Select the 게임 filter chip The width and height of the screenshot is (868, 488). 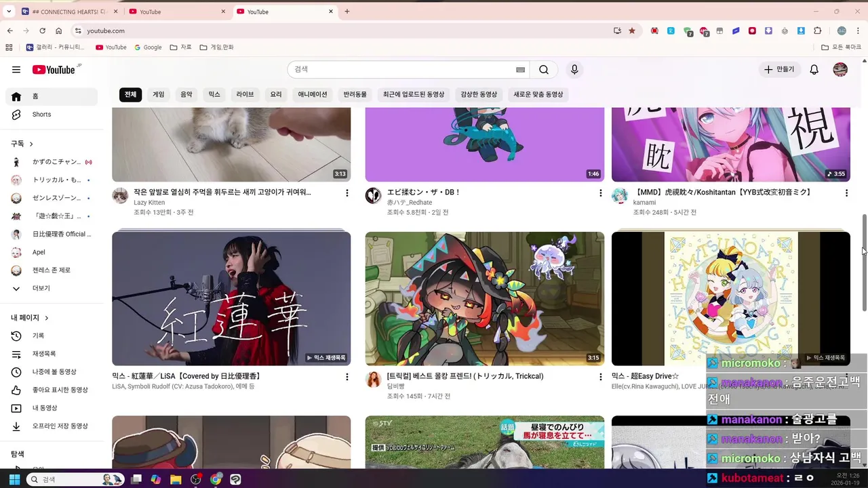point(159,95)
